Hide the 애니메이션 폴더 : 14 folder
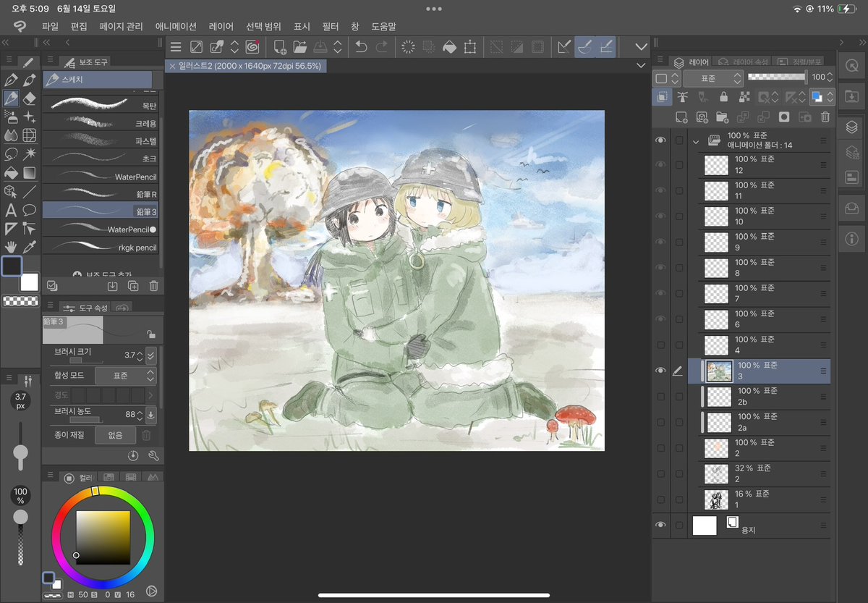 click(660, 140)
